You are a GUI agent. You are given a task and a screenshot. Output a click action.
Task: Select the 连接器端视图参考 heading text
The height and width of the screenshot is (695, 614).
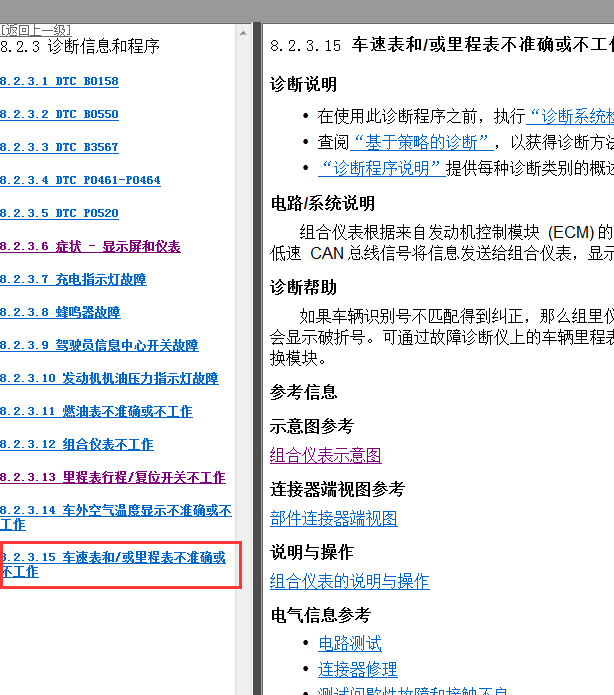(337, 489)
